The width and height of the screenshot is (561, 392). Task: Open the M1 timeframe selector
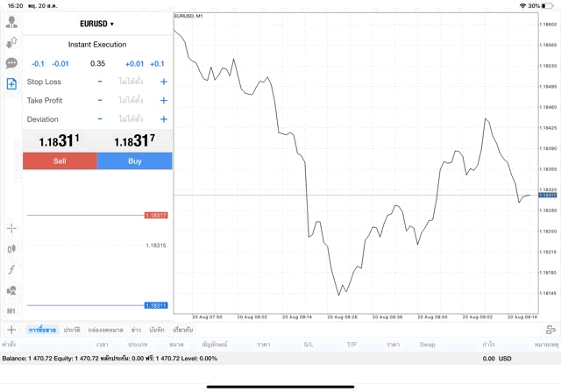tap(11, 311)
